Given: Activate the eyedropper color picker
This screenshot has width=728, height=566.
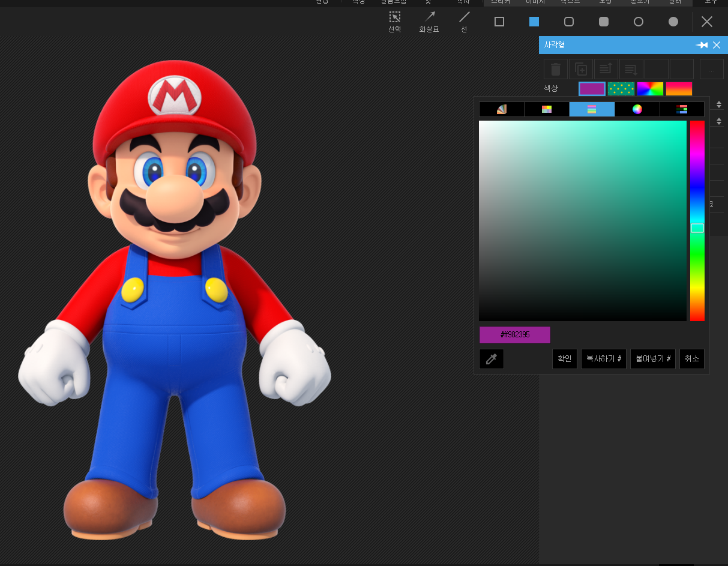Looking at the screenshot, I should tap(492, 359).
